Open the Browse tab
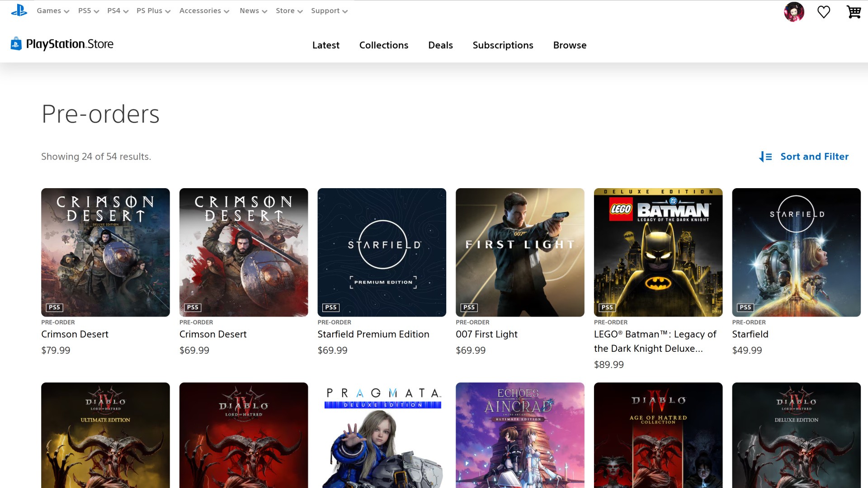The height and width of the screenshot is (488, 868). (x=570, y=45)
